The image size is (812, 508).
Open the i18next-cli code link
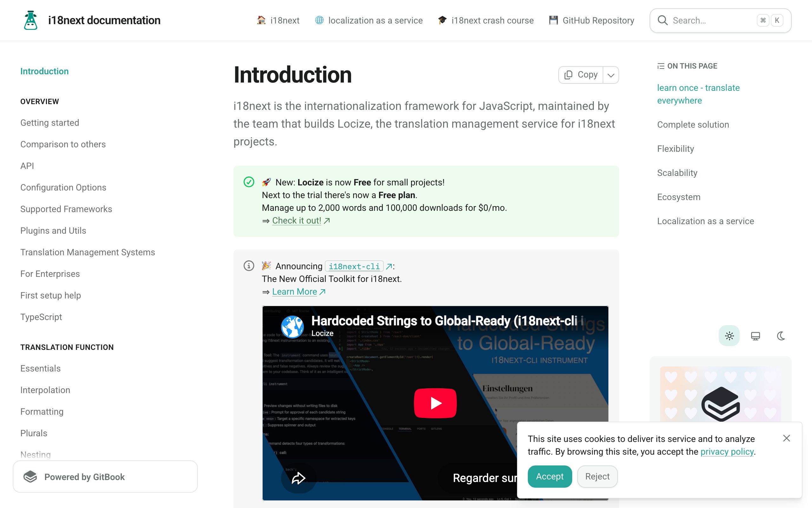[354, 266]
